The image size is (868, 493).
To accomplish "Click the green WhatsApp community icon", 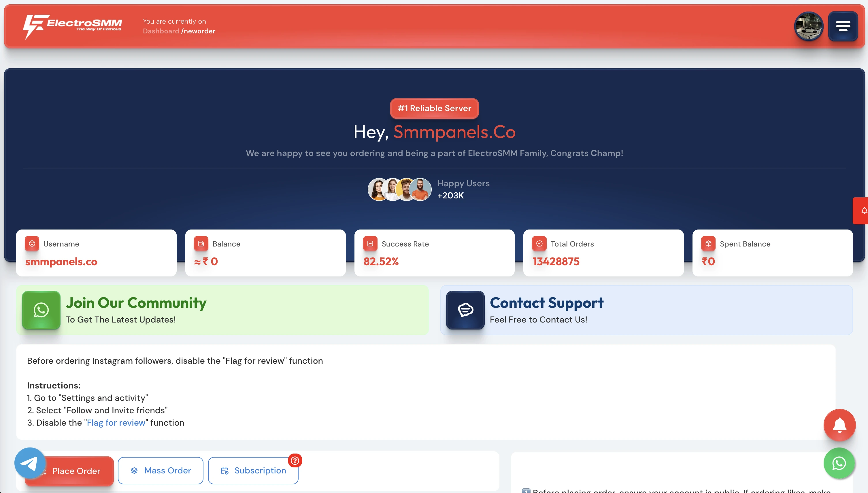I will pyautogui.click(x=41, y=310).
